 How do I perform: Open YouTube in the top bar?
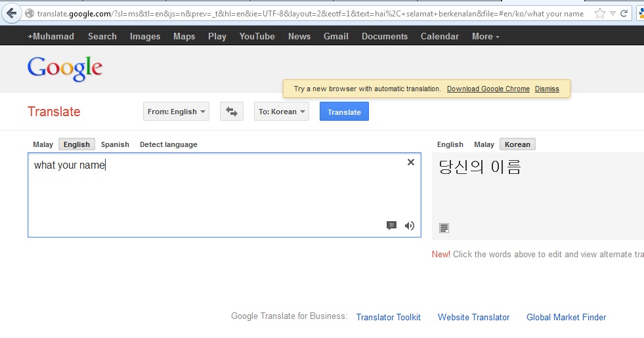point(257,36)
